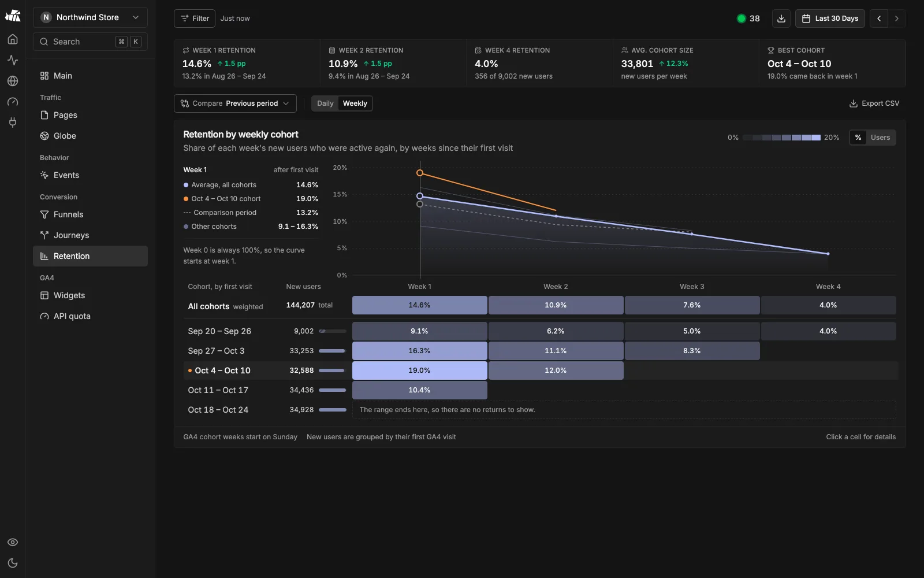Image resolution: width=924 pixels, height=578 pixels.
Task: Open the home icon in left rail
Action: [13, 39]
